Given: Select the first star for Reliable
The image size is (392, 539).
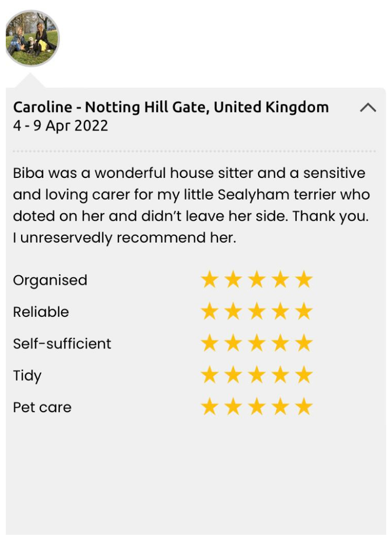Looking at the screenshot, I should (x=209, y=312).
